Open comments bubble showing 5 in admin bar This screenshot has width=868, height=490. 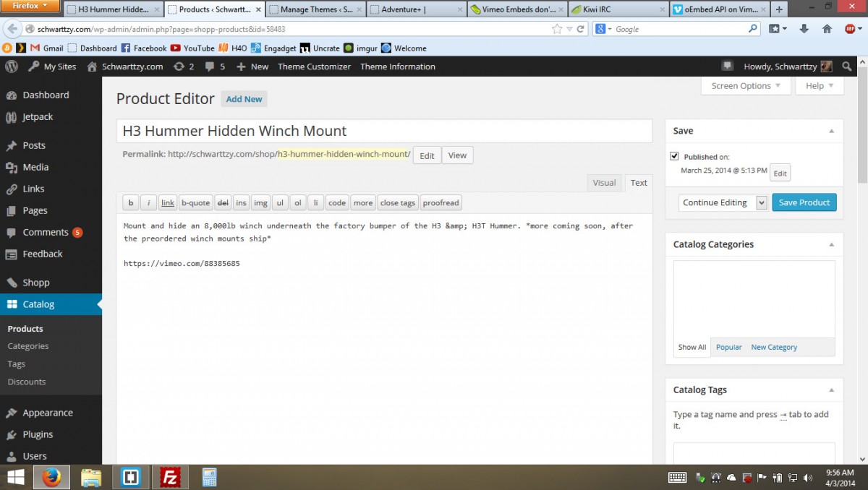click(215, 66)
